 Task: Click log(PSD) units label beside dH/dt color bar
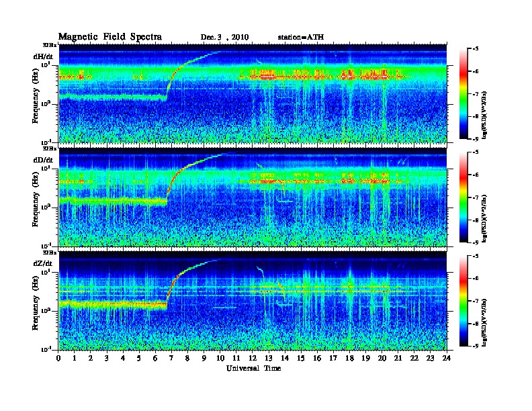[x=484, y=115]
